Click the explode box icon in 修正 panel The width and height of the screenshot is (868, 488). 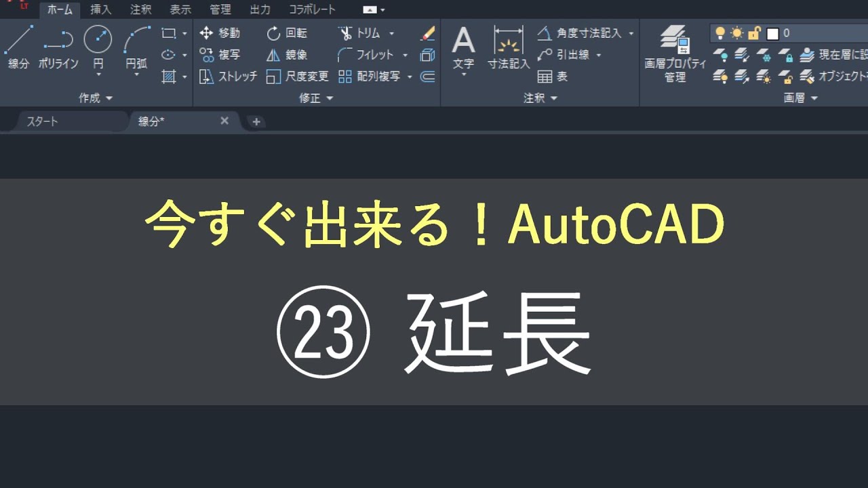(x=428, y=55)
